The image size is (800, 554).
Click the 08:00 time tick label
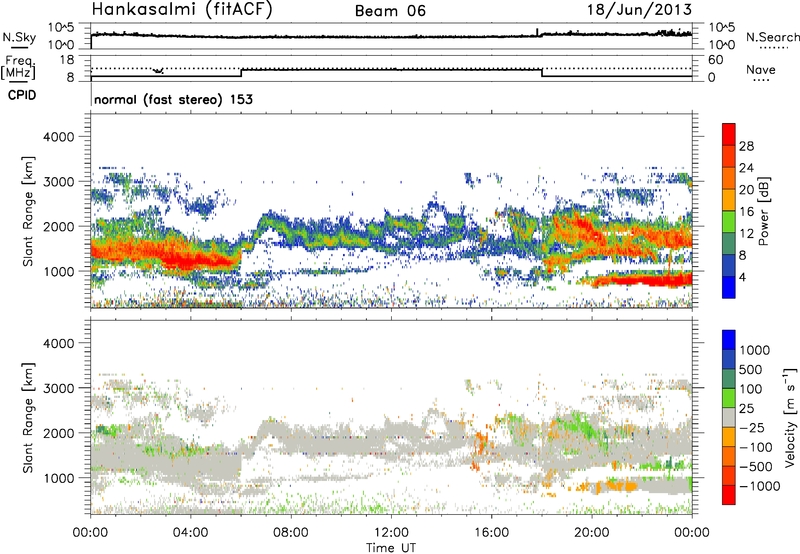coord(291,533)
